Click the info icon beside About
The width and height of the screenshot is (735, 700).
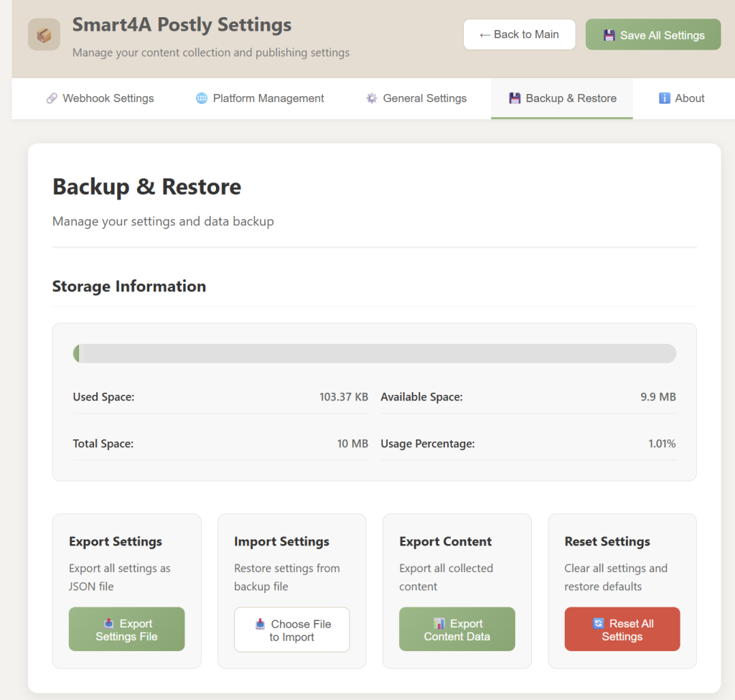pos(665,98)
